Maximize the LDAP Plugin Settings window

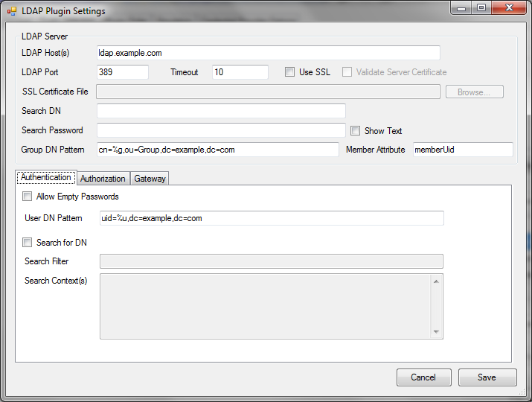(481, 8)
